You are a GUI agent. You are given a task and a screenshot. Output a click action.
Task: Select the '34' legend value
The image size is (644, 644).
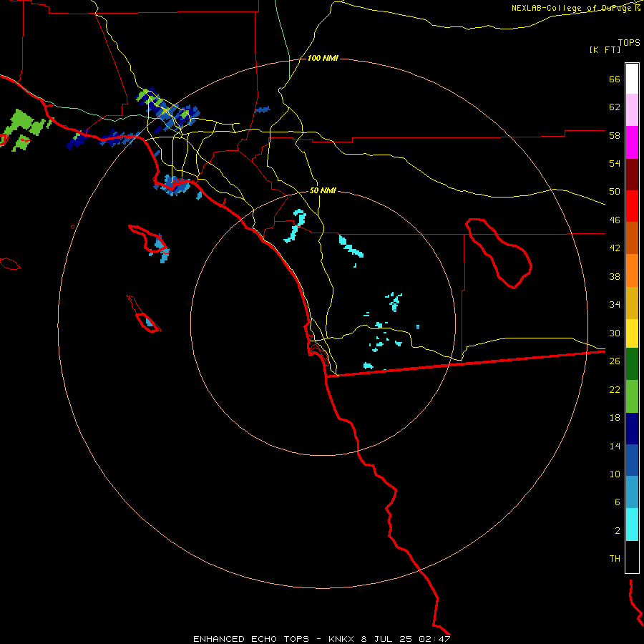(615, 304)
